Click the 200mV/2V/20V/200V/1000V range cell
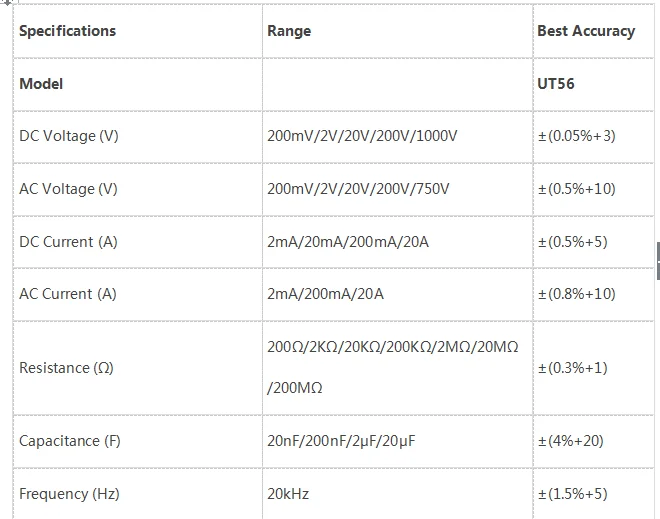Image resolution: width=660 pixels, height=519 pixels. tap(398, 137)
